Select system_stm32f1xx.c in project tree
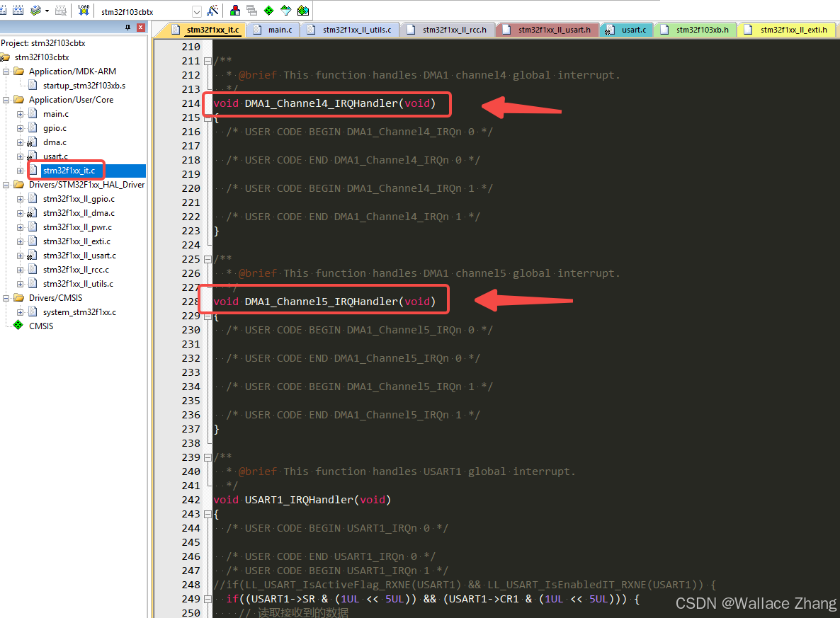Image resolution: width=840 pixels, height=618 pixels. [79, 312]
